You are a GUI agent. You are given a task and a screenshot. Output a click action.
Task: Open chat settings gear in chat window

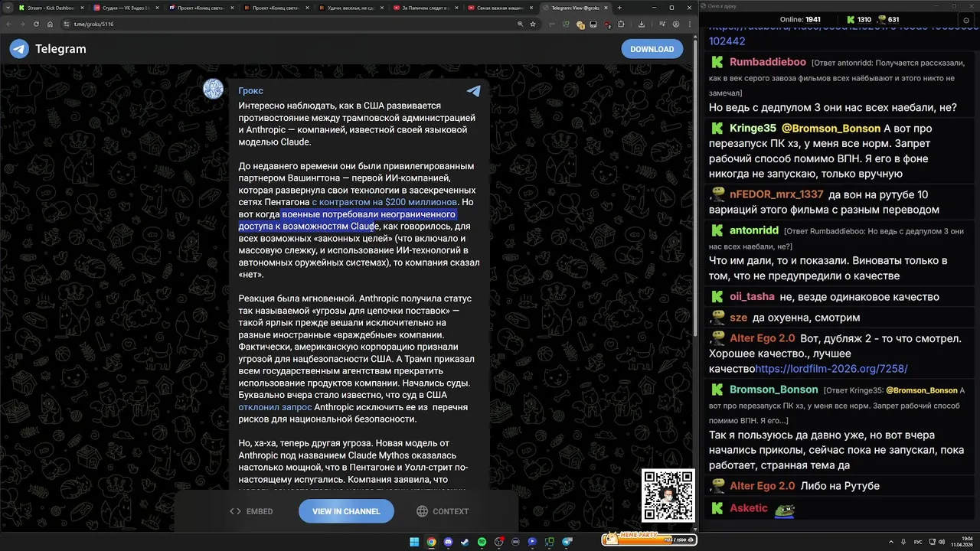click(x=966, y=19)
